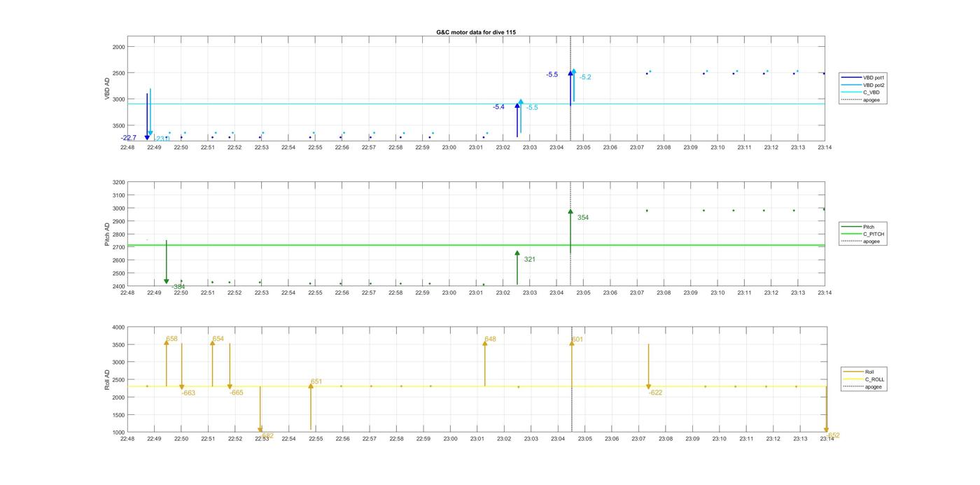
Task: Select 'Pitch' legend entry
Action: (x=858, y=227)
